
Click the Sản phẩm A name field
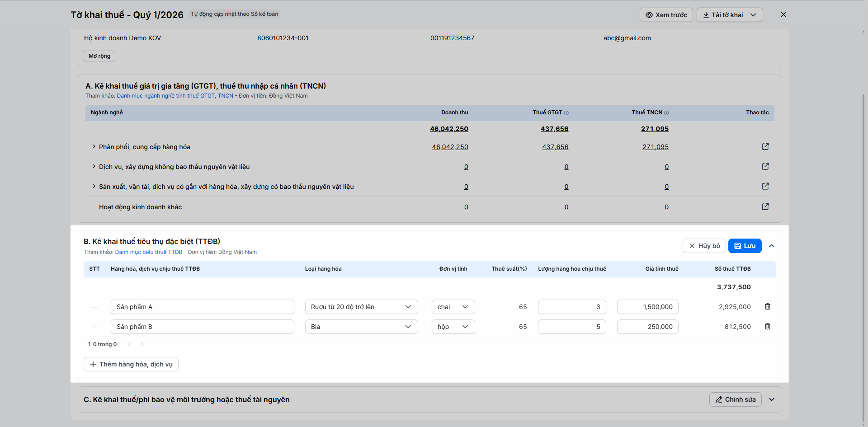tap(202, 307)
